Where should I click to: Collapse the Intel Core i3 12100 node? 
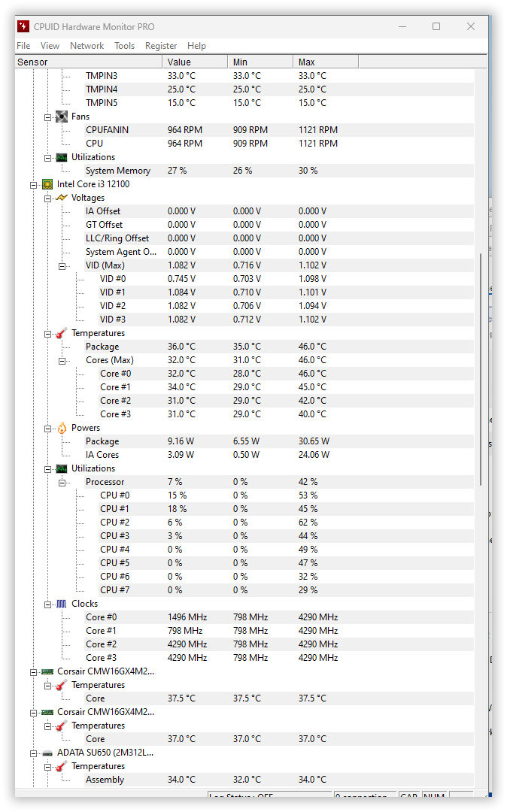click(33, 184)
